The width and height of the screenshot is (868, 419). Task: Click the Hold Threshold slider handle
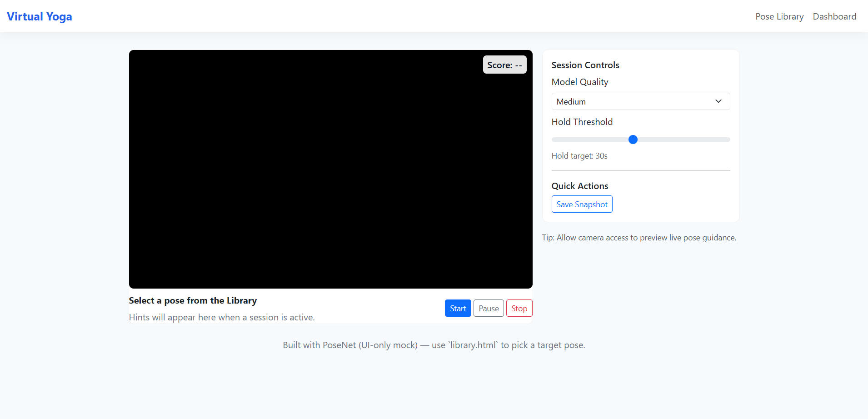(633, 140)
